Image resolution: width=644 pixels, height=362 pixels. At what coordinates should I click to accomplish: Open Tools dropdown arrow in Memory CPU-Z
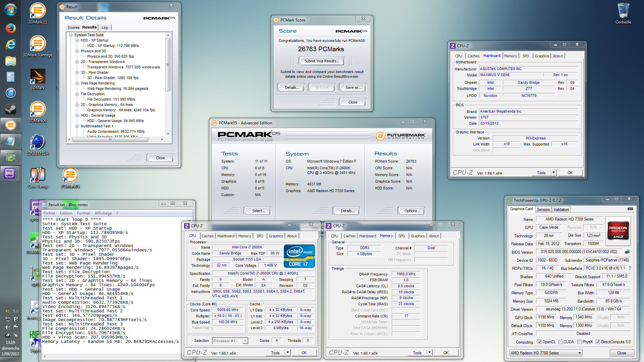[x=429, y=353]
